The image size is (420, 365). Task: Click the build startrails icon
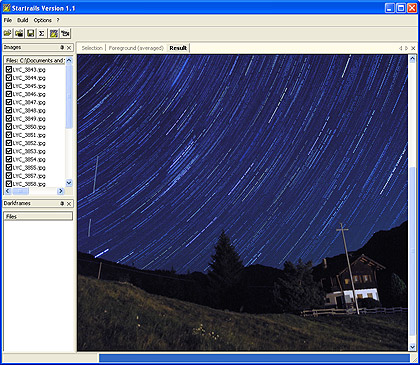point(54,33)
